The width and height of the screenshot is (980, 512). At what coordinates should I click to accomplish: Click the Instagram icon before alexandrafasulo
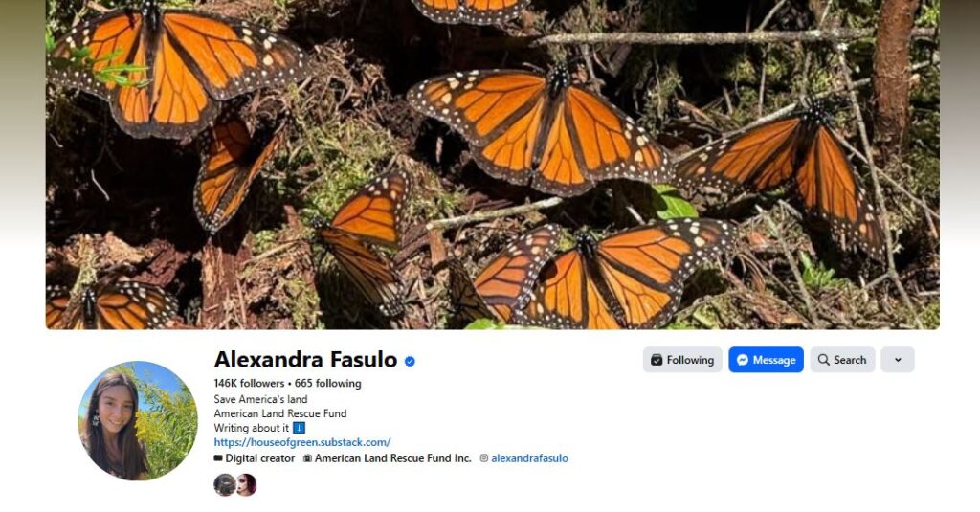[x=483, y=458]
